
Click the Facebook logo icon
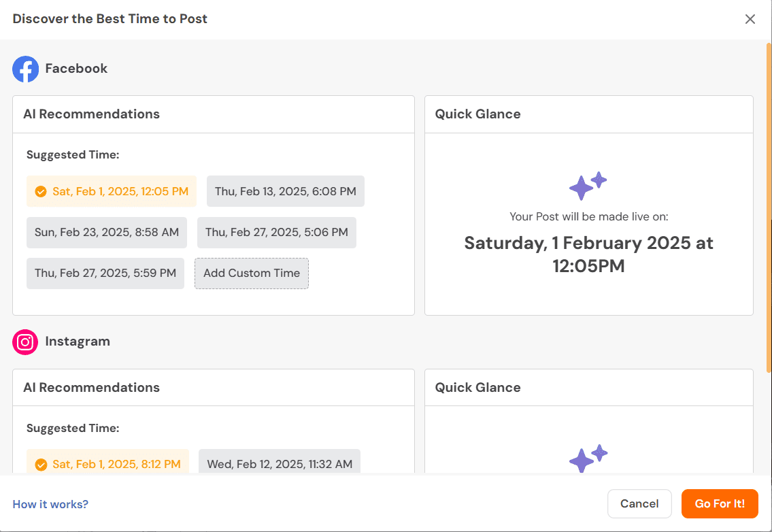[x=26, y=69]
